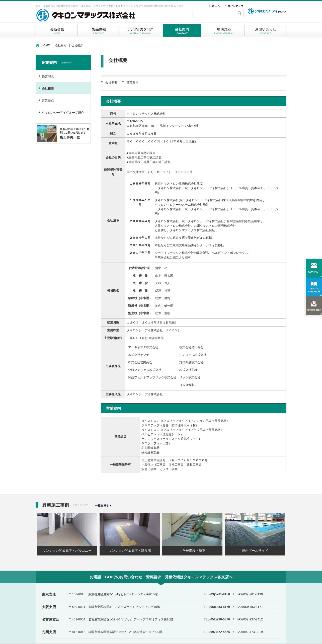Select the 会社案内 COMPANY menu tab
Viewport: 322px width, 644px height.
tap(182, 31)
